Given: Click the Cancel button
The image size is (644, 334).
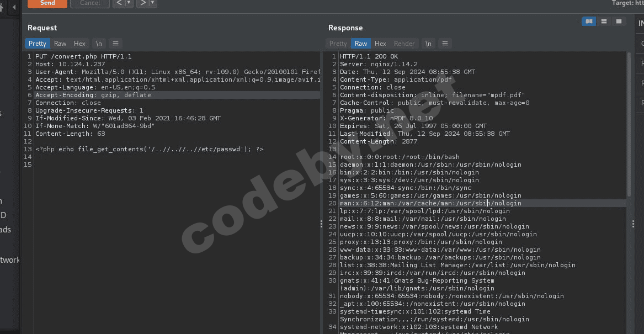Looking at the screenshot, I should pos(90,3).
